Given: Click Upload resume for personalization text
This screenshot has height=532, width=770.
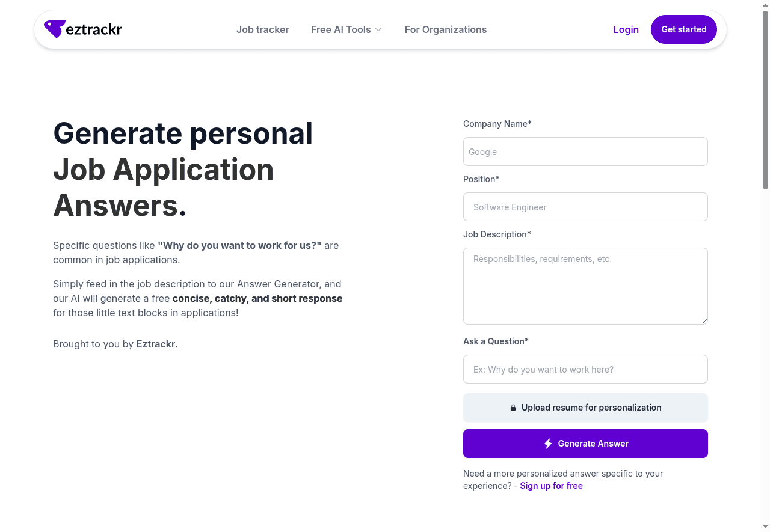Looking at the screenshot, I should [591, 408].
